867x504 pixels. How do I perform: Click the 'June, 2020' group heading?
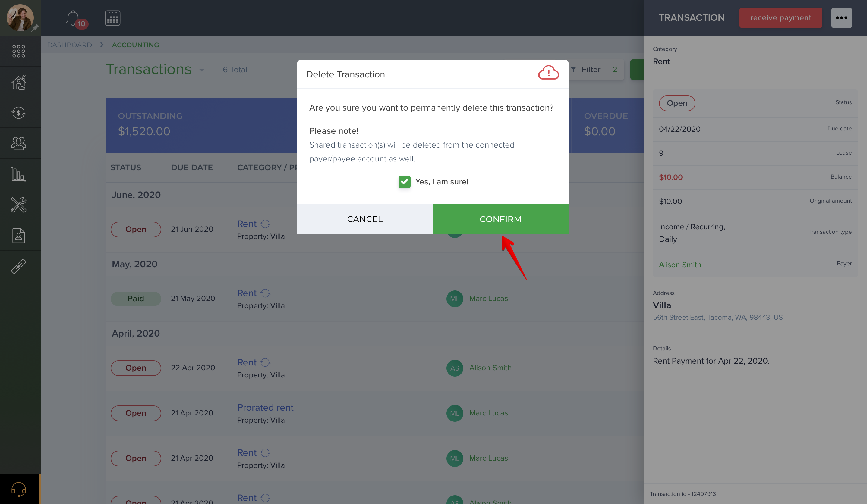click(x=136, y=195)
